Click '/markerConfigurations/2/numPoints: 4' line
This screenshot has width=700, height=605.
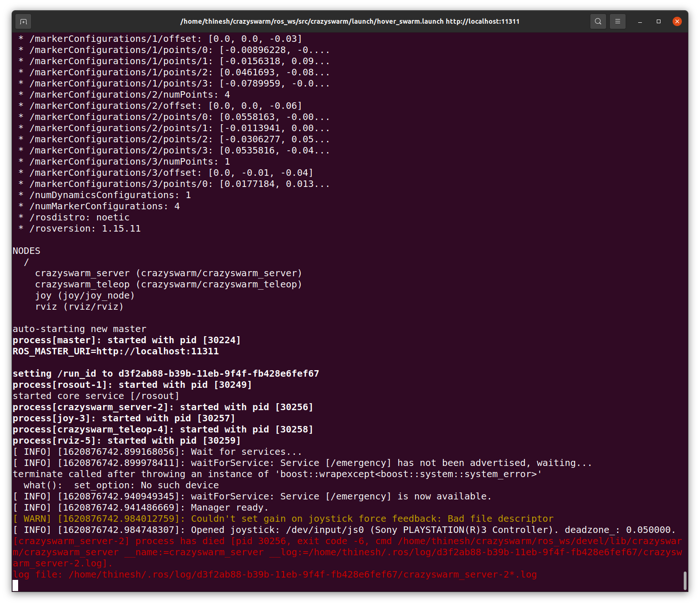coord(124,95)
